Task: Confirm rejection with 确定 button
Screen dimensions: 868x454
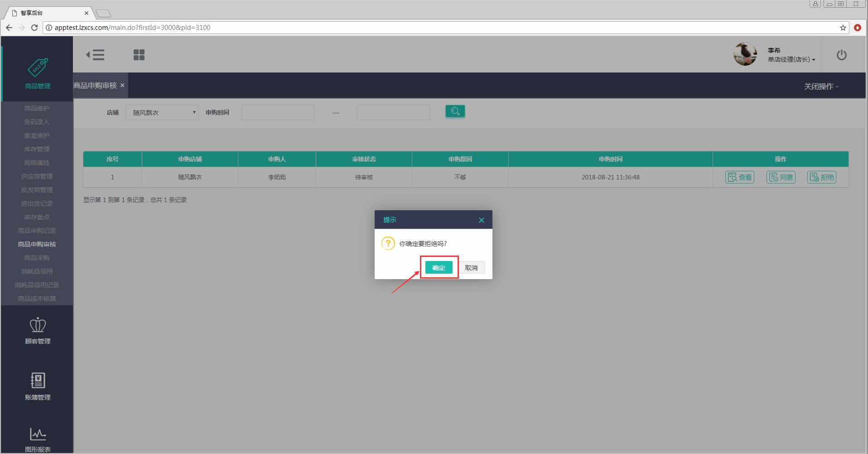Action: (x=439, y=268)
